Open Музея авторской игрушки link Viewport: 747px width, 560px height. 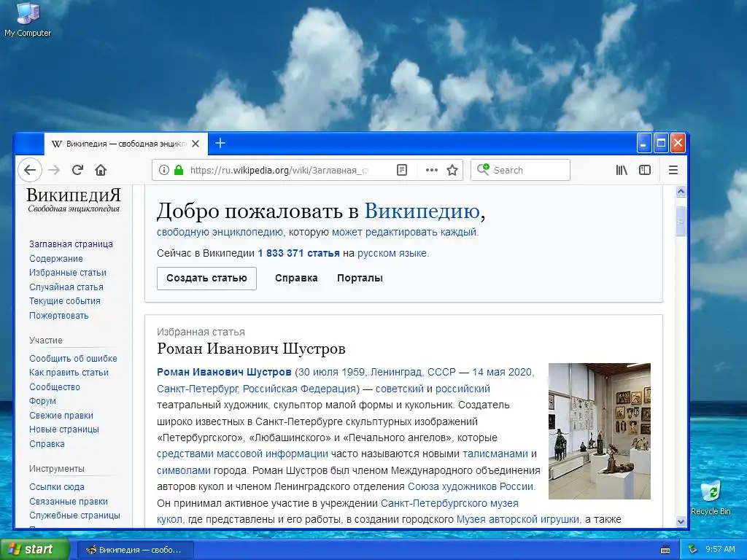518,519
